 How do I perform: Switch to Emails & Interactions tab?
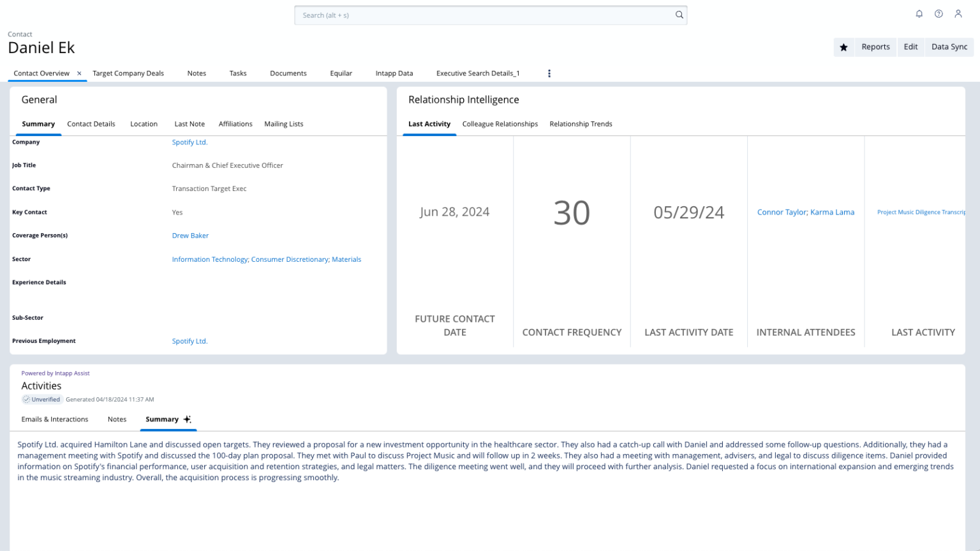(x=55, y=419)
